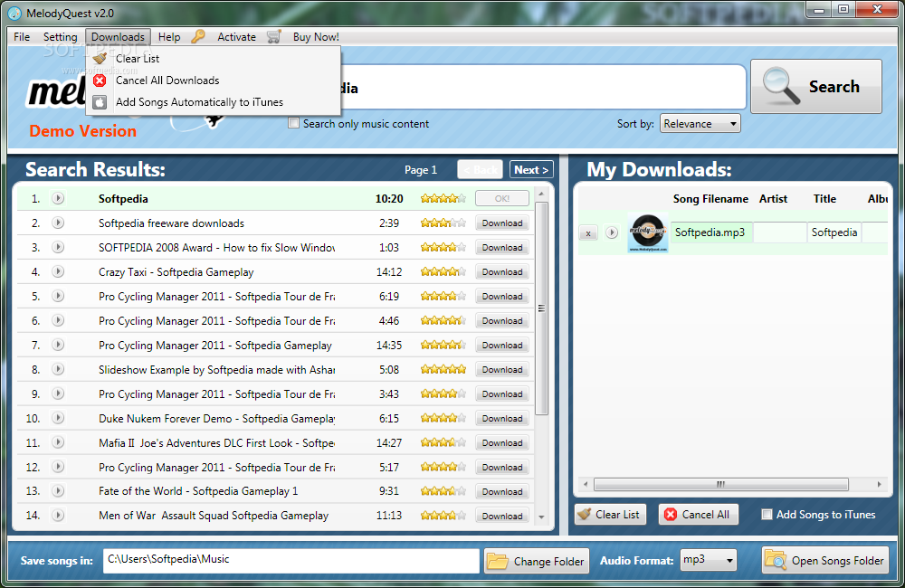
Task: Download Men of War Assault Squad
Action: point(502,516)
